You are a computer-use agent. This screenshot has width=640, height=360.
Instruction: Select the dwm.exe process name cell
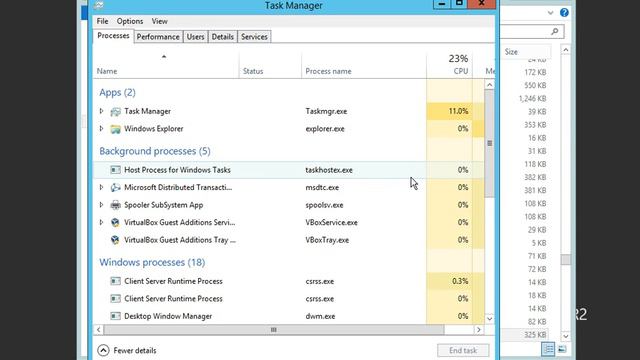coord(320,316)
